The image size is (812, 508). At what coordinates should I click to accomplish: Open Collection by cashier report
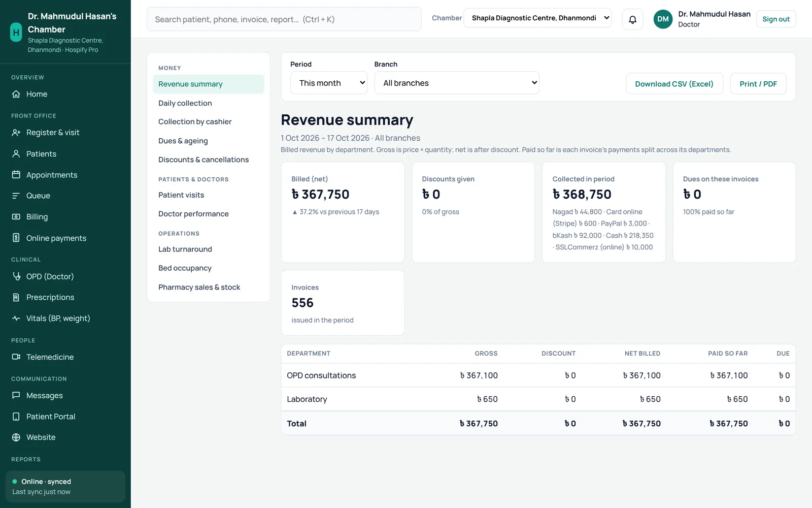coord(209,122)
